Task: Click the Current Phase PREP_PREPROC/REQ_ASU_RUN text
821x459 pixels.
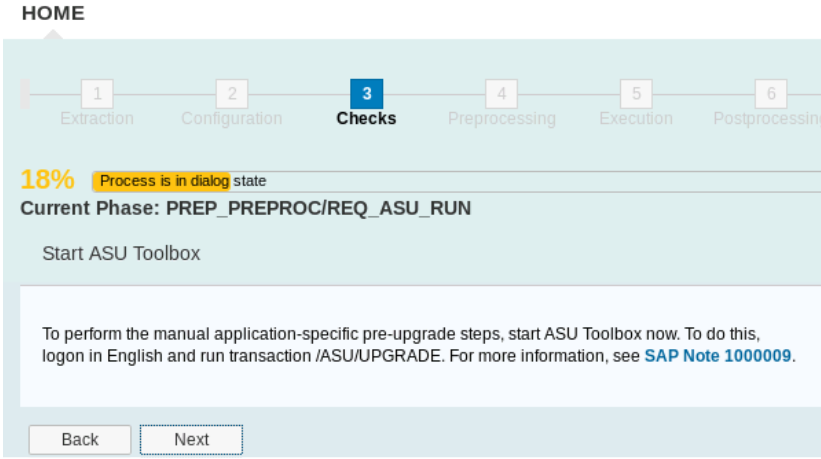Action: click(246, 208)
